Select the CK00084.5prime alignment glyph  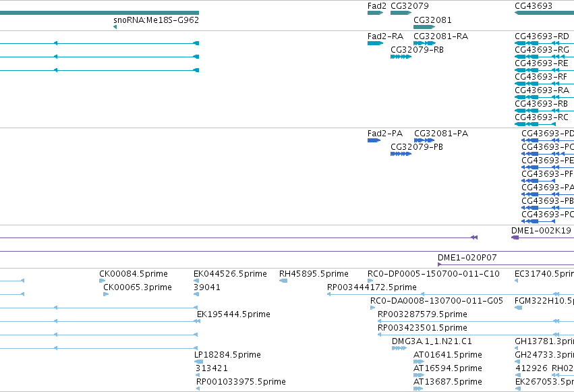click(102, 281)
